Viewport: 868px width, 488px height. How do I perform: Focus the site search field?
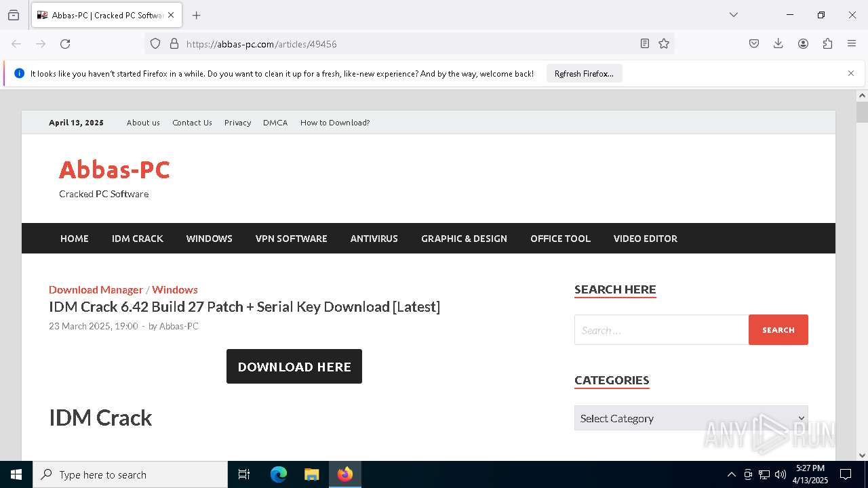coord(661,330)
